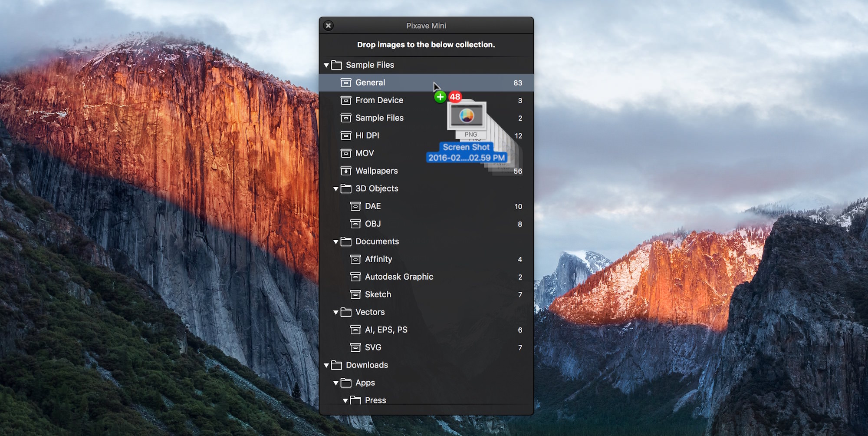Screen dimensions: 868x436
Task: Click the Wallpapers download-box icon
Action: 346,171
